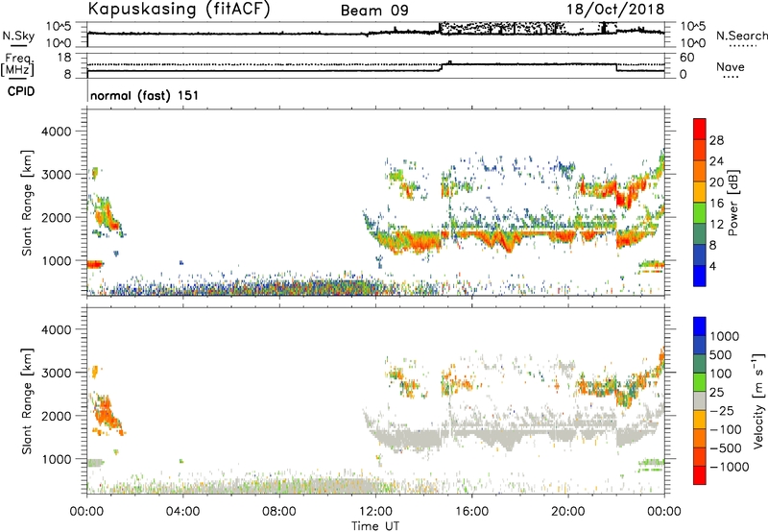Click the 18/Oct/2018 date label
Viewport: 768px width, 532px height.
tap(615, 9)
